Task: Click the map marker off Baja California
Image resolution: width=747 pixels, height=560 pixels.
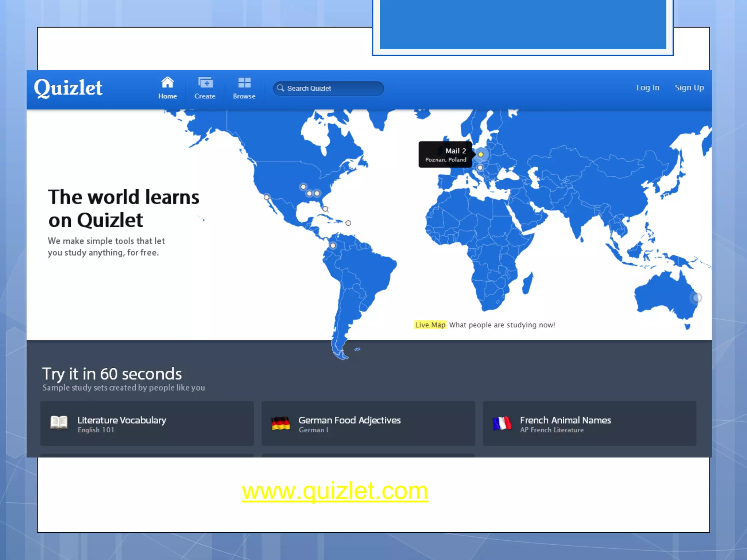Action: (x=267, y=197)
